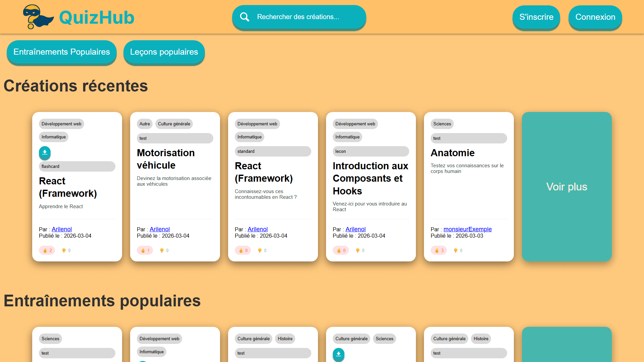
Task: Open monsieurExemple's profile link
Action: [x=468, y=229]
